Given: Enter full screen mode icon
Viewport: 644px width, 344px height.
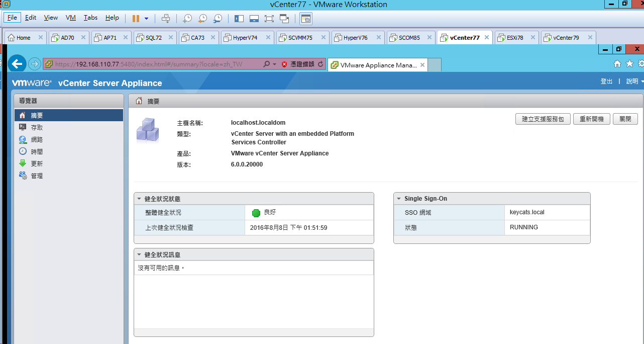Looking at the screenshot, I should 269,19.
